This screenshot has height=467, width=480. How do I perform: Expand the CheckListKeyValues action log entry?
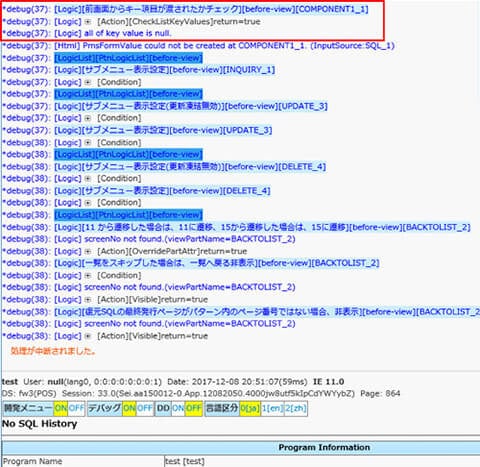88,22
